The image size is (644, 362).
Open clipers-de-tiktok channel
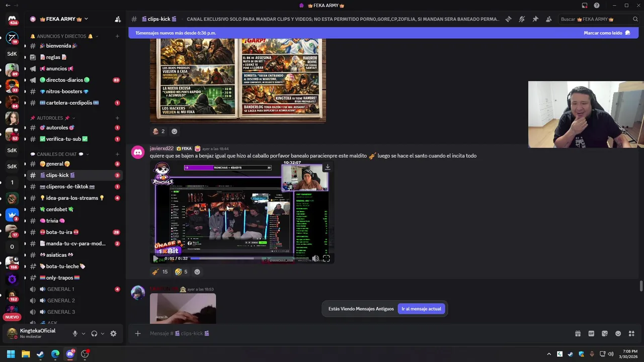pyautogui.click(x=74, y=187)
